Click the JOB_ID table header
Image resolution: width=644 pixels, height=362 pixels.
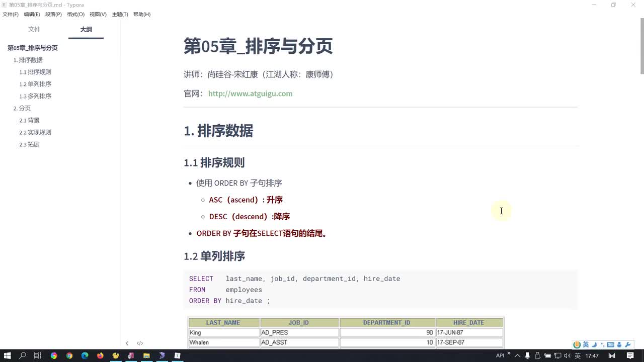299,322
